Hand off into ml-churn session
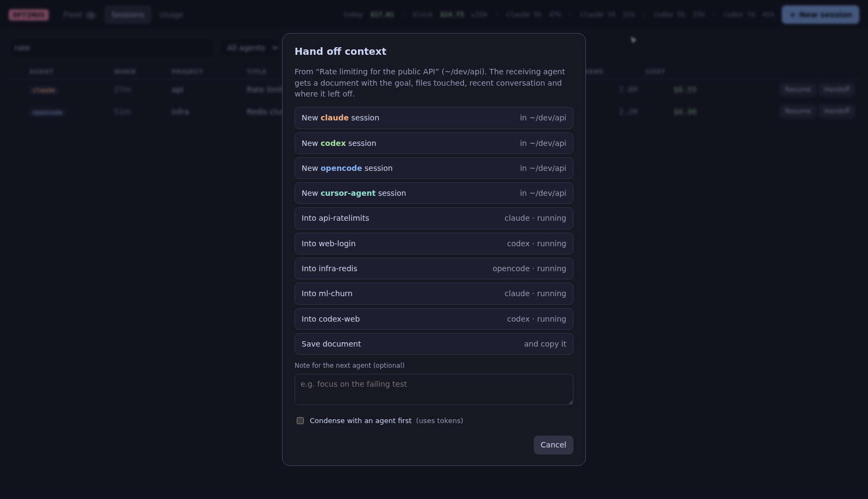The height and width of the screenshot is (499, 868). (x=434, y=293)
